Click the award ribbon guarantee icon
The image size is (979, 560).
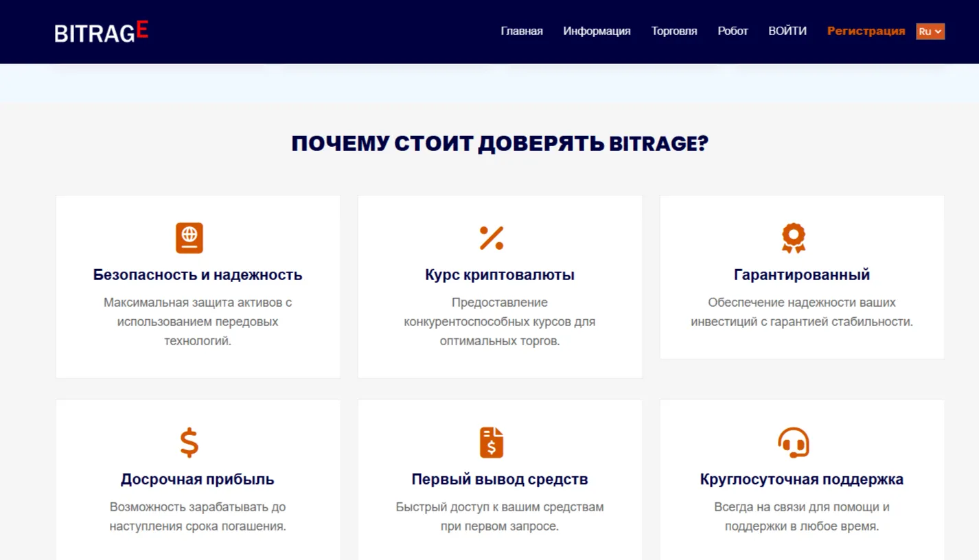794,238
